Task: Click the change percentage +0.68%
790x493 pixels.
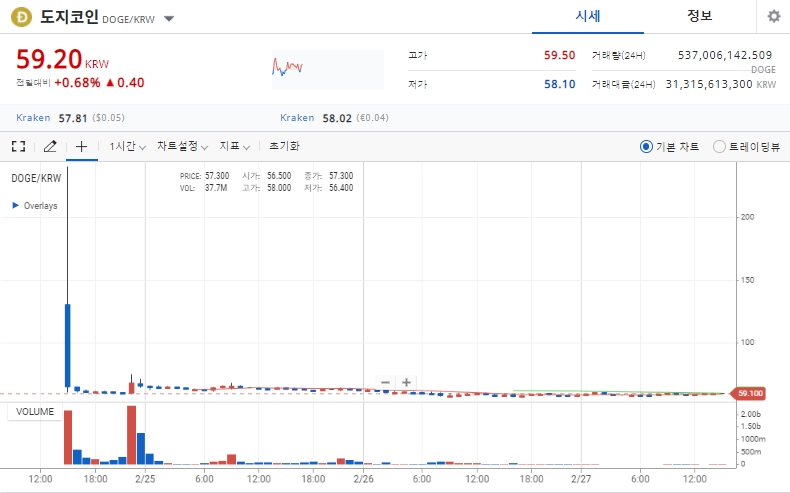Action: (77, 83)
